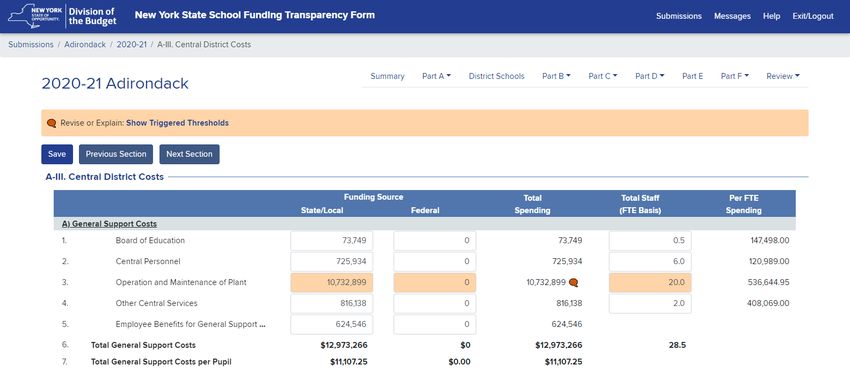850x379 pixels.
Task: Go to the Part E tab
Action: pyautogui.click(x=692, y=76)
